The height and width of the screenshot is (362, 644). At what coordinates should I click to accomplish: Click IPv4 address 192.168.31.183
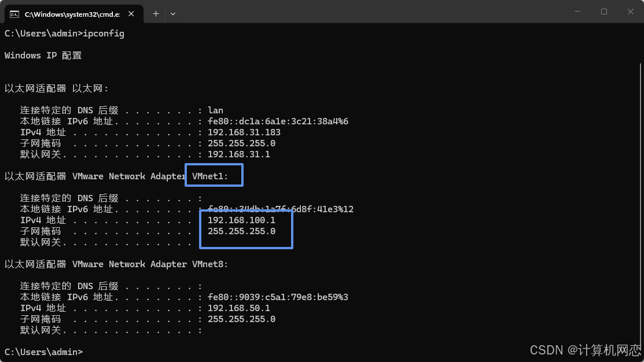click(x=244, y=132)
